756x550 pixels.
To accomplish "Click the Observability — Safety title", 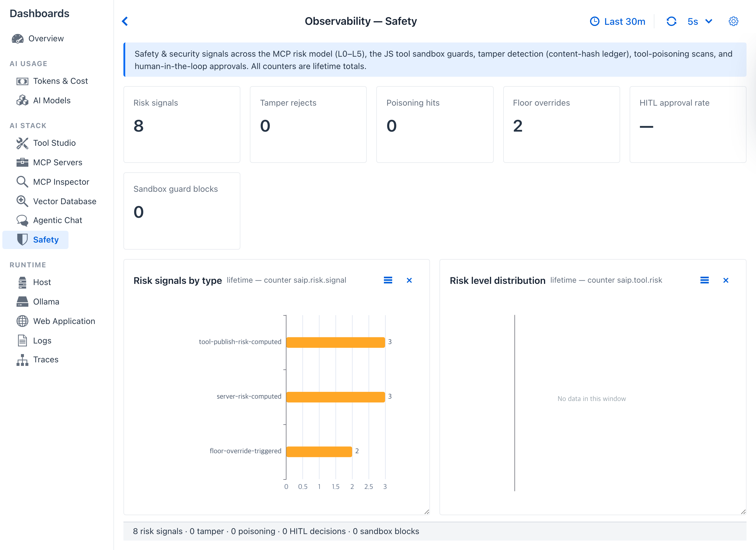I will pyautogui.click(x=361, y=21).
